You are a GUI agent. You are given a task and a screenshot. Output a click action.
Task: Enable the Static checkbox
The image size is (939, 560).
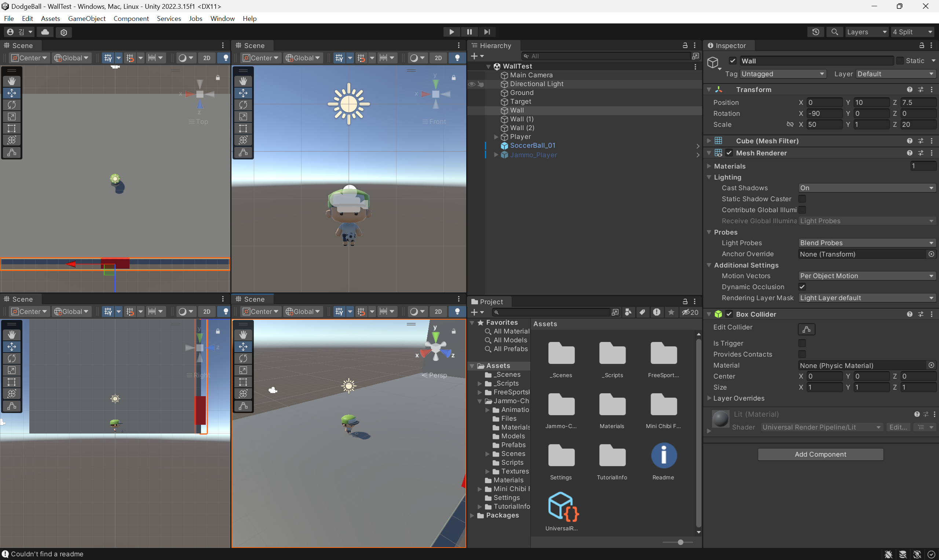pyautogui.click(x=900, y=61)
